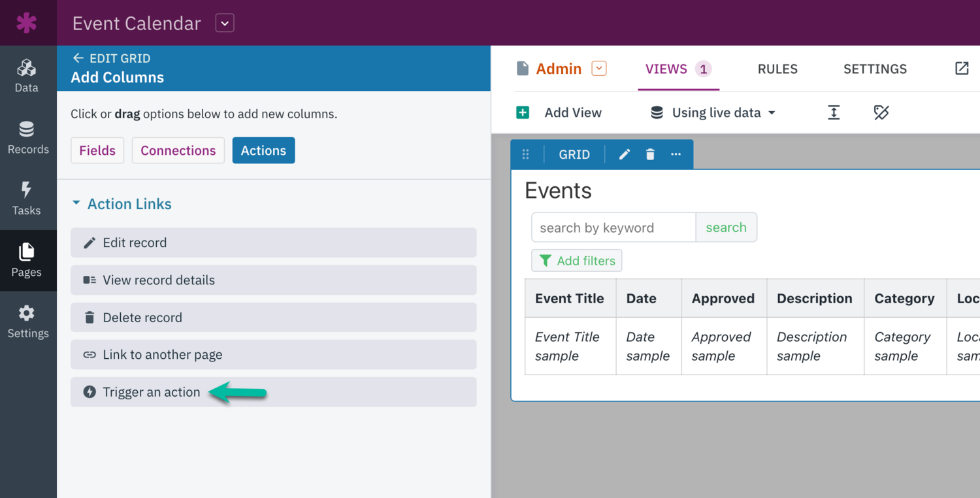This screenshot has width=980, height=498.
Task: Open the Event Calendar app dropdown
Action: [x=224, y=23]
